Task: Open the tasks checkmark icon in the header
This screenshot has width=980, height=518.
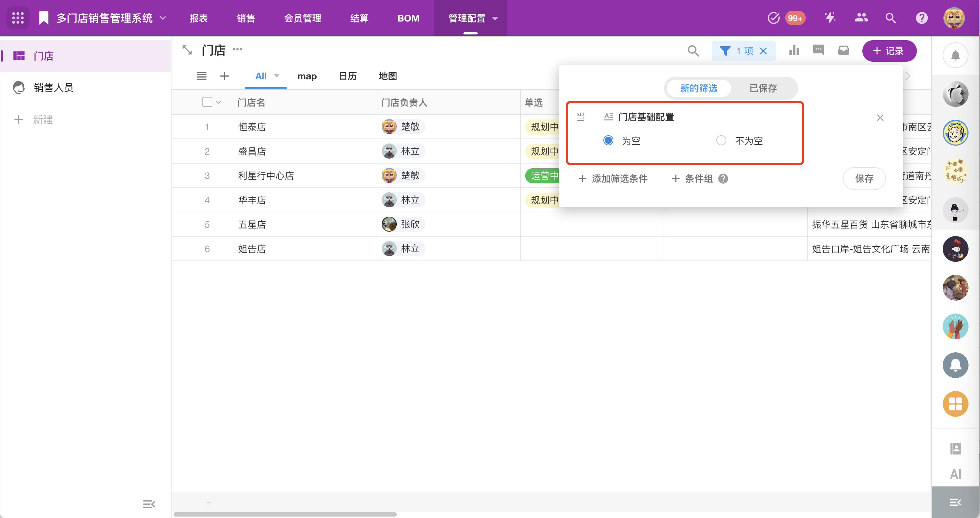Action: pos(773,18)
